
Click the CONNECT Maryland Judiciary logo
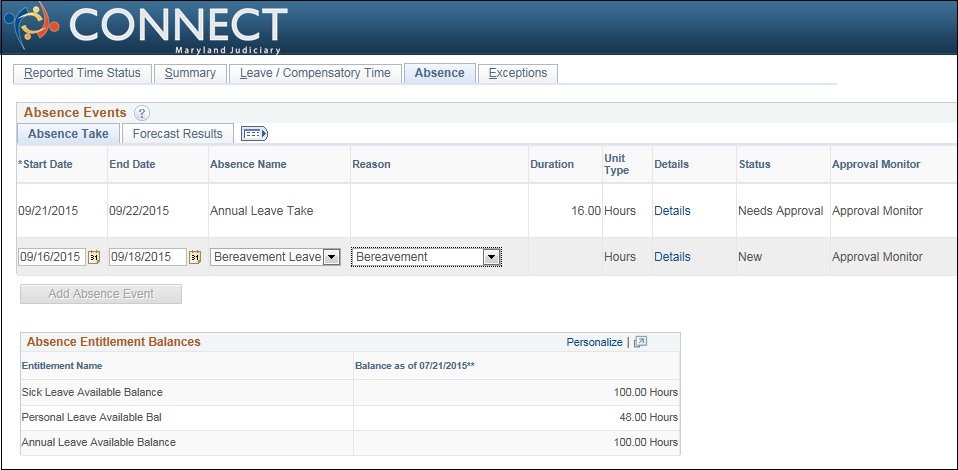pyautogui.click(x=145, y=28)
